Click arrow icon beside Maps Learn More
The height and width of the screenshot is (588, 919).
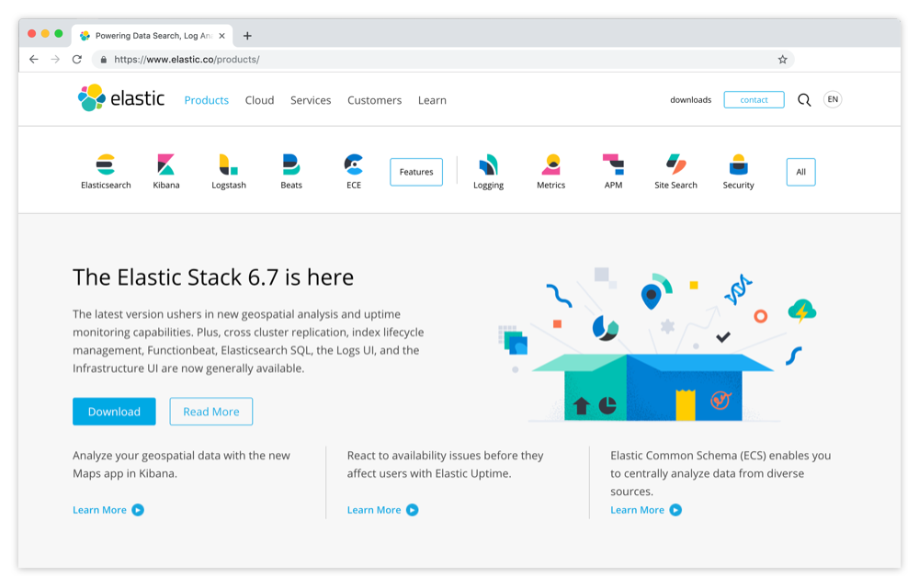click(x=138, y=510)
